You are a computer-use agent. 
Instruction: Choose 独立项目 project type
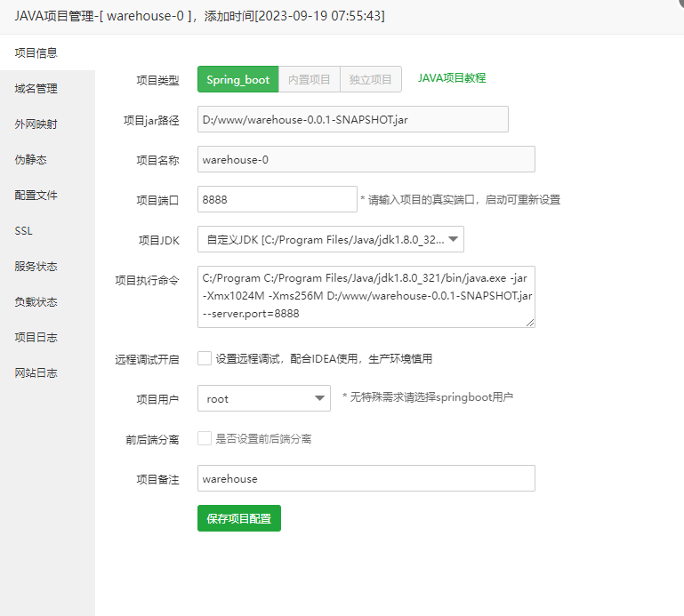371,79
